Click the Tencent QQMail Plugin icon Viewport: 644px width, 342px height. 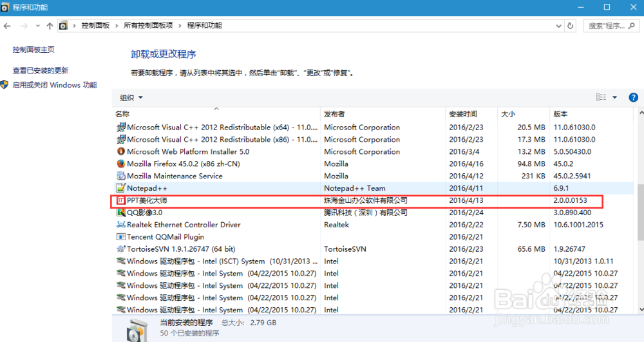click(121, 237)
